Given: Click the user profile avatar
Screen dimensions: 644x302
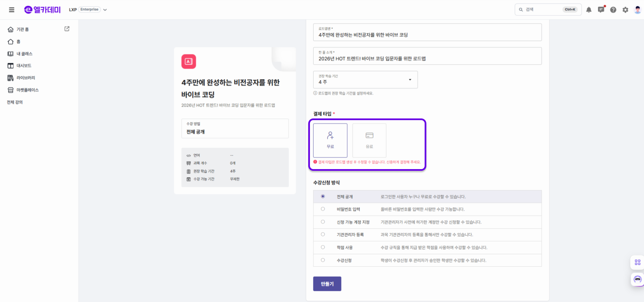Looking at the screenshot, I should click(x=637, y=10).
